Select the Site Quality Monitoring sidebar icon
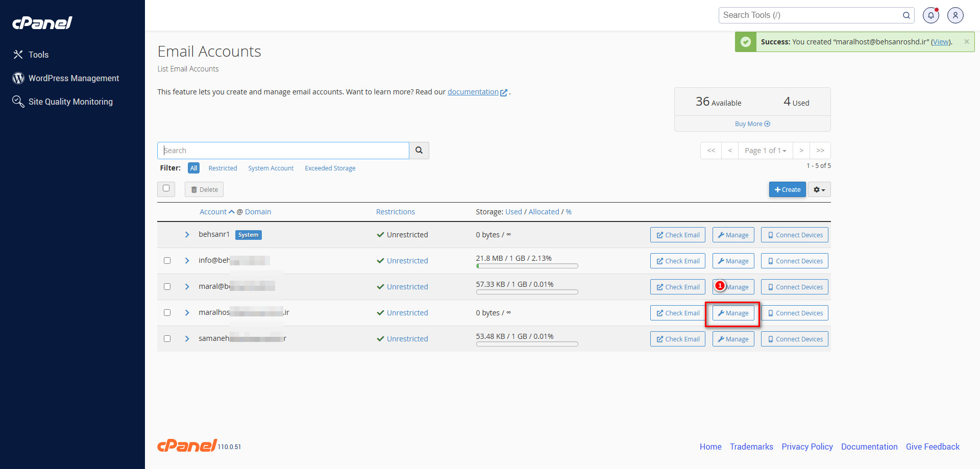 tap(18, 102)
